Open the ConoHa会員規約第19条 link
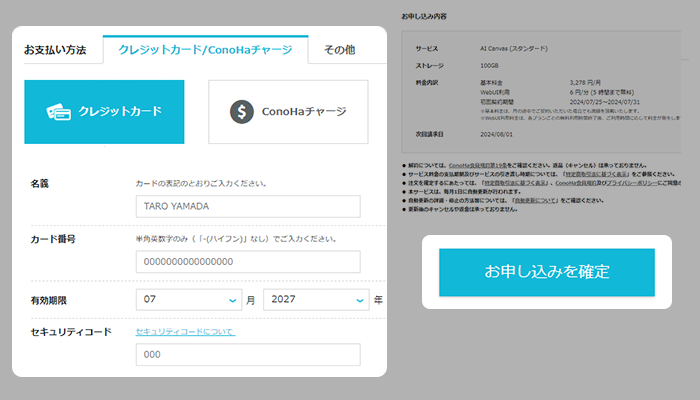Screen dimensions: 700x400 pos(478,165)
